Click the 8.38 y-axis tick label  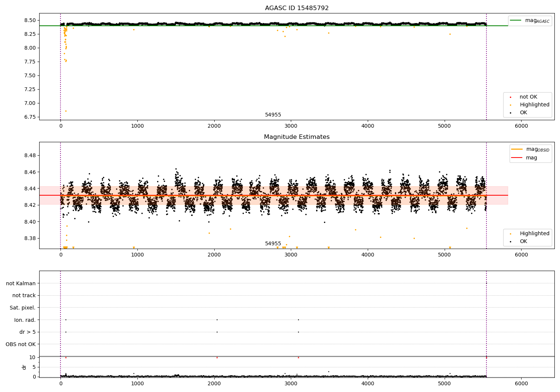(x=30, y=238)
